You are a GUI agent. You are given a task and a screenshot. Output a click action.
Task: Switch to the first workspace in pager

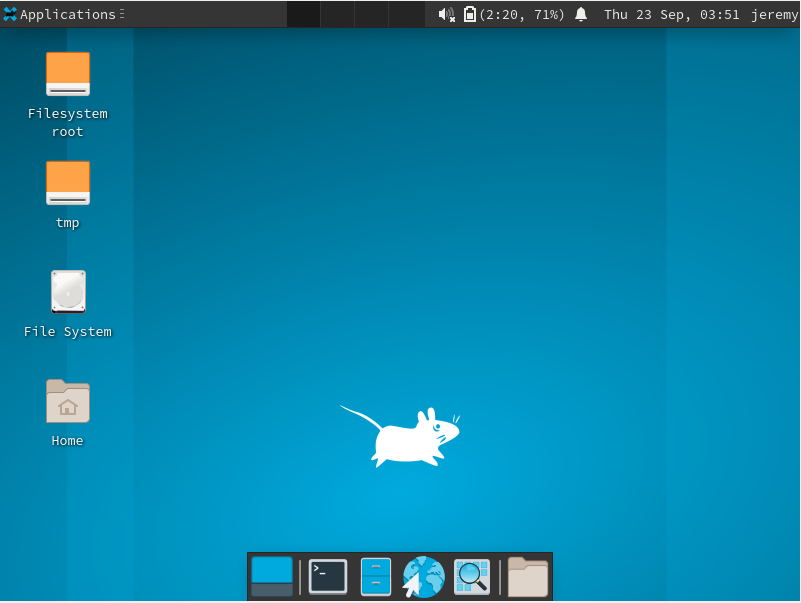(x=303, y=14)
